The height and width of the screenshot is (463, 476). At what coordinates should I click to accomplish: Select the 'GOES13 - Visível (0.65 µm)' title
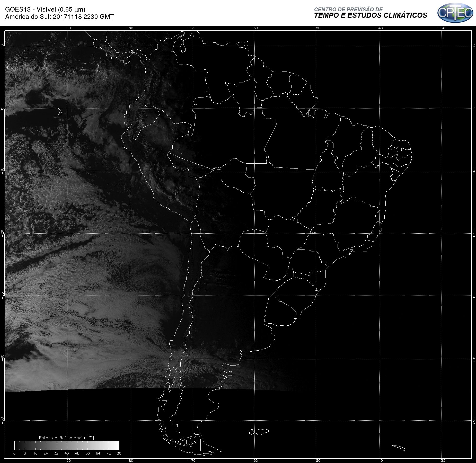click(45, 10)
